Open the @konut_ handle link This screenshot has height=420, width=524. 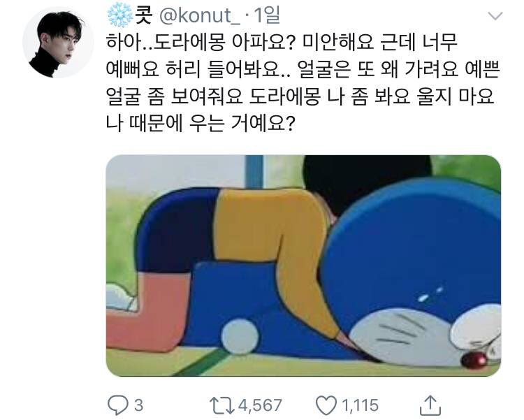200,15
